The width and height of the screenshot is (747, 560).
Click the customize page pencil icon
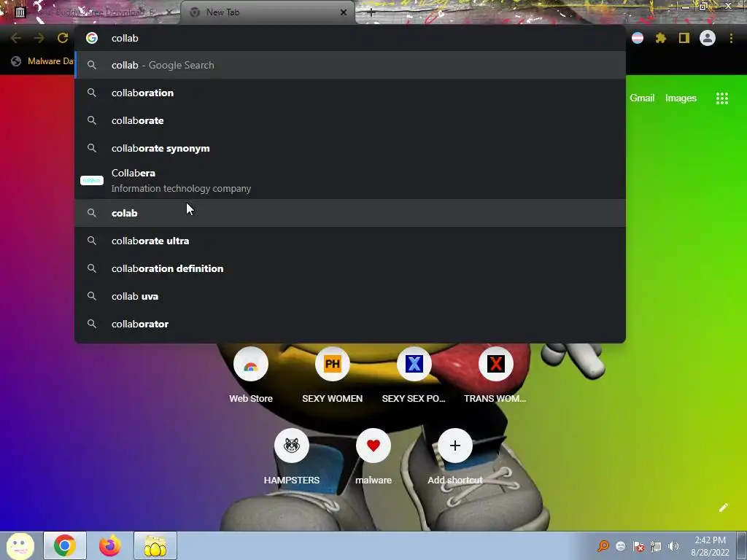tap(724, 507)
